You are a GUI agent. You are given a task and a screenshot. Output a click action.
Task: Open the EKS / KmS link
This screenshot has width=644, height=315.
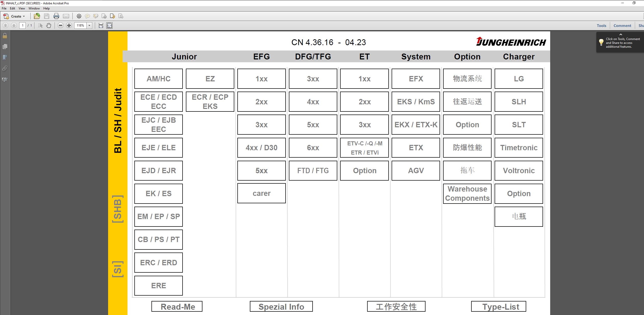coord(416,102)
